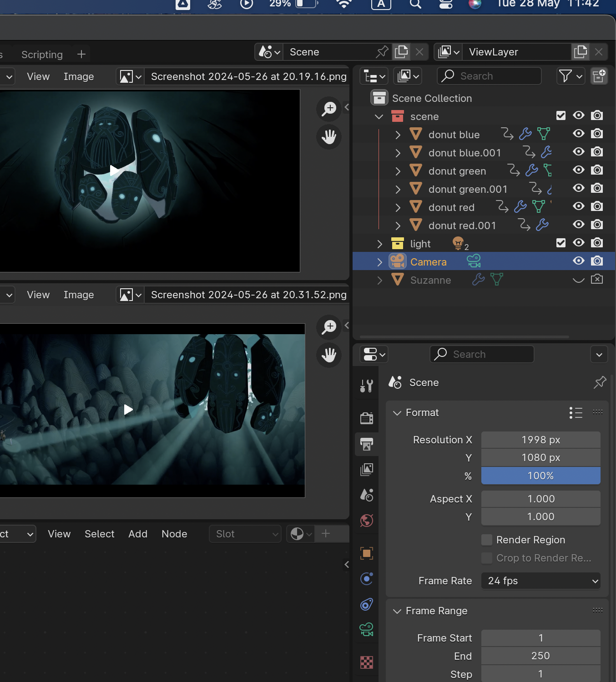Viewport: 616px width, 682px height.
Task: Expand the Camera object
Action: pyautogui.click(x=379, y=262)
